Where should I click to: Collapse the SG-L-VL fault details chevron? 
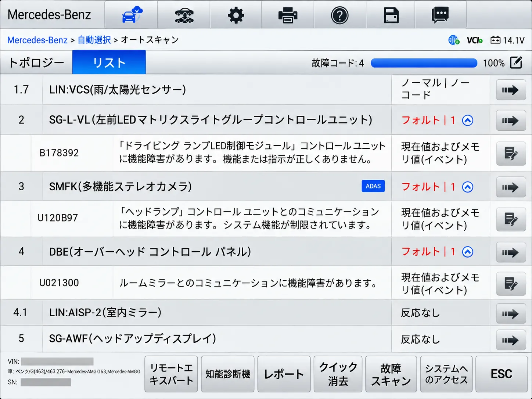pyautogui.click(x=468, y=120)
